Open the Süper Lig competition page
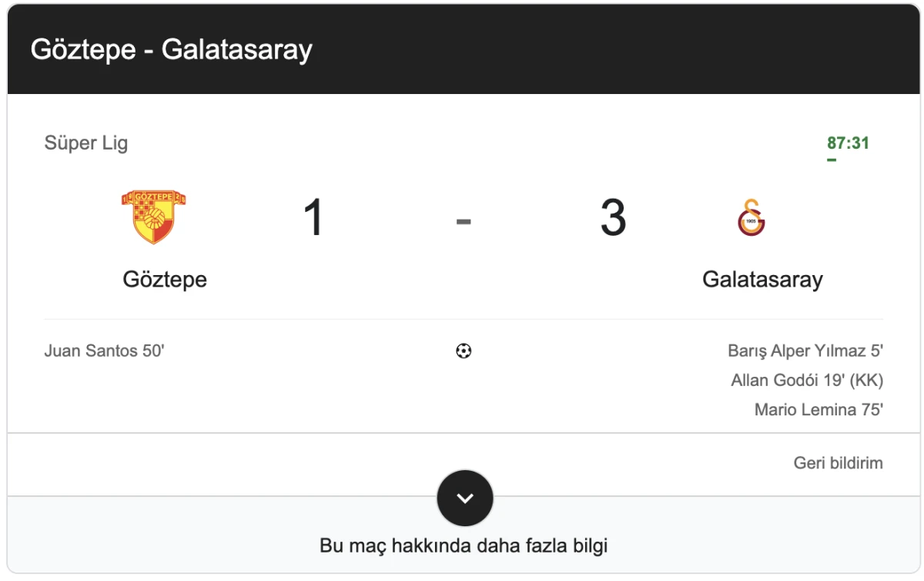 tap(85, 143)
